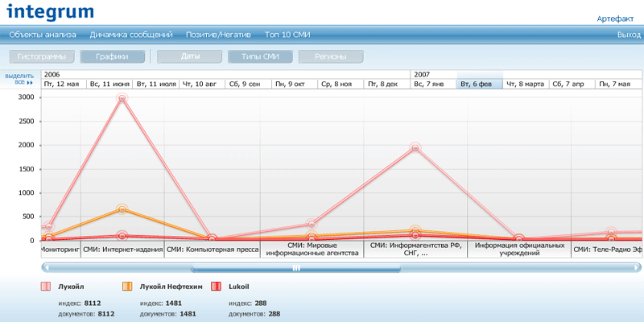Image resolution: width=644 pixels, height=322 pixels.
Task: Click the integrum logo
Action: click(x=50, y=10)
